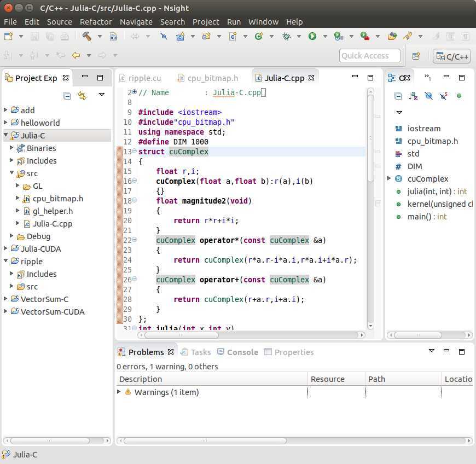Open the Source menu
The height and width of the screenshot is (464, 476).
pos(60,22)
